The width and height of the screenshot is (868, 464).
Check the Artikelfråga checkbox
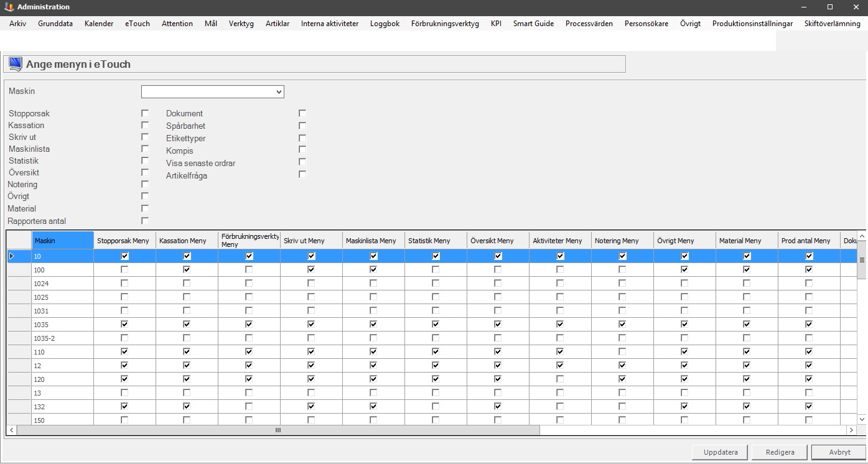tap(302, 174)
